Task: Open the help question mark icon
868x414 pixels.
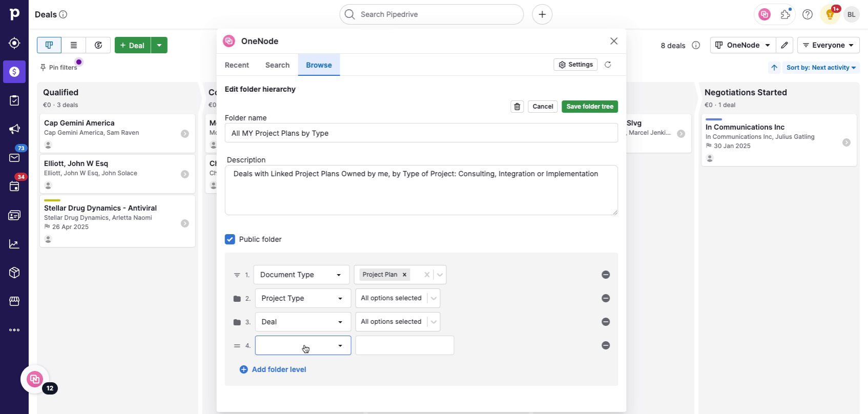Action: click(x=808, y=14)
